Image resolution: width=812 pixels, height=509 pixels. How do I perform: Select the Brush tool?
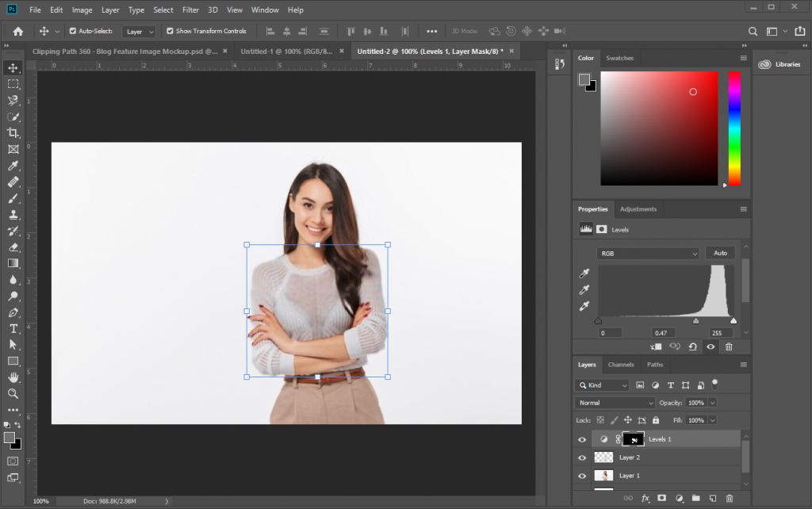tap(13, 198)
